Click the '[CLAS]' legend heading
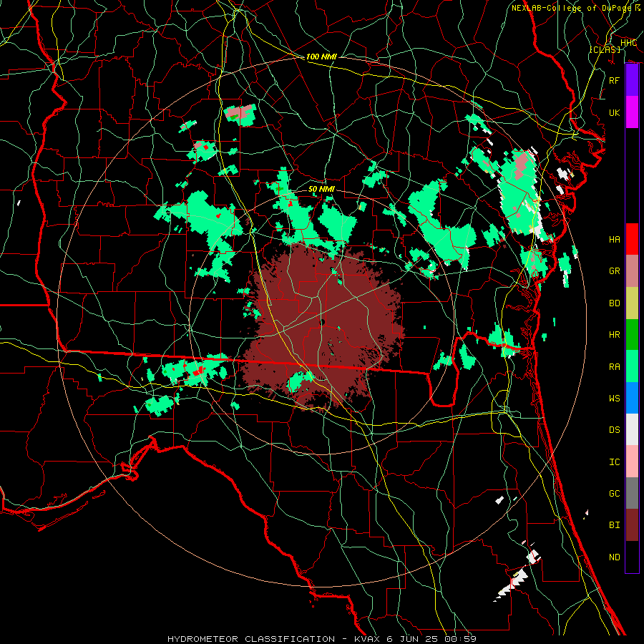 (x=605, y=49)
